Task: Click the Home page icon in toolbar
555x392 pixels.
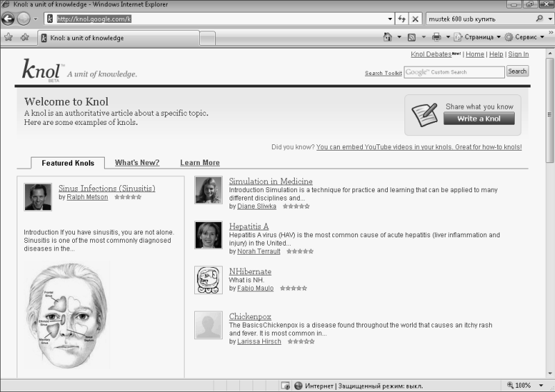Action: point(388,37)
